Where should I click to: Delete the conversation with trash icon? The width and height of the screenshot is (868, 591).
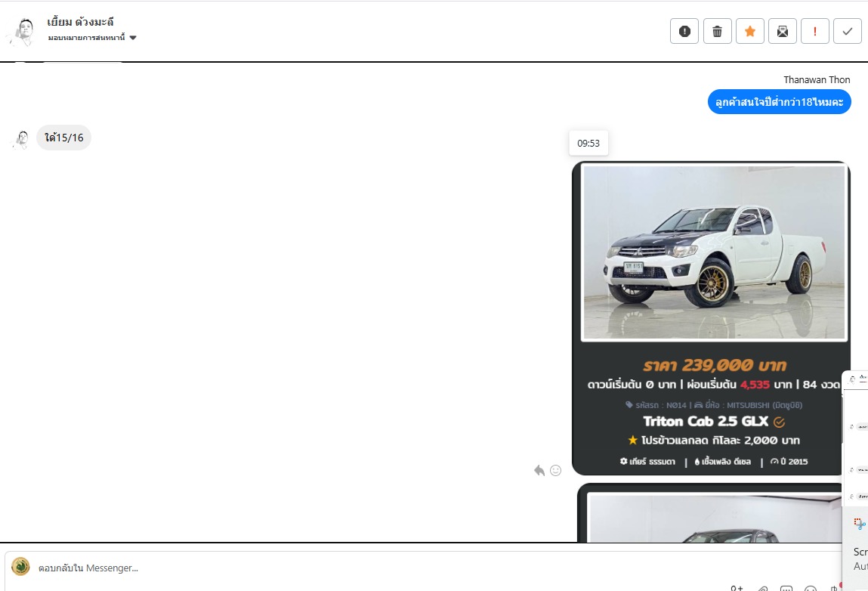(x=717, y=31)
